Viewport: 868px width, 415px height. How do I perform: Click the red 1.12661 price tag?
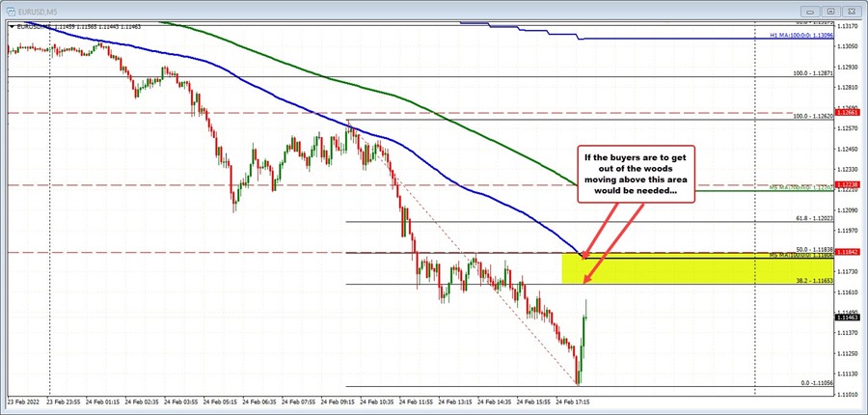[848, 113]
